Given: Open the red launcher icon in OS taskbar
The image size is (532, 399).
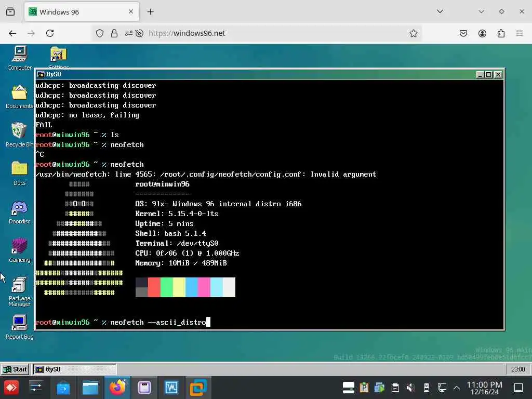Looking at the screenshot, I should point(11,388).
